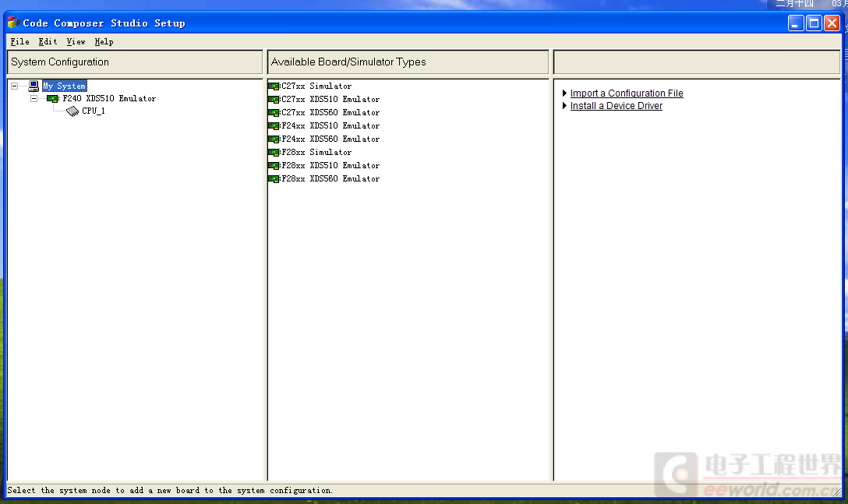
Task: Click the C27xx Simulator board icon
Action: 274,86
